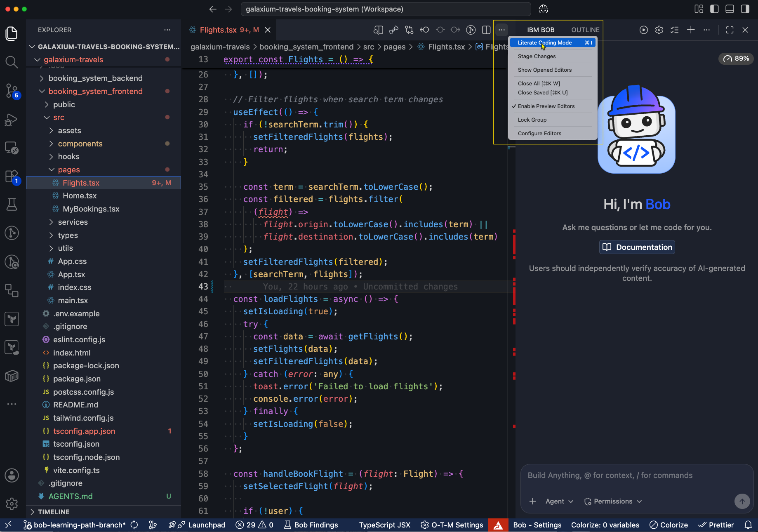Click the editor split icon in toolbar
Screen dimensions: 758x532
[486, 30]
